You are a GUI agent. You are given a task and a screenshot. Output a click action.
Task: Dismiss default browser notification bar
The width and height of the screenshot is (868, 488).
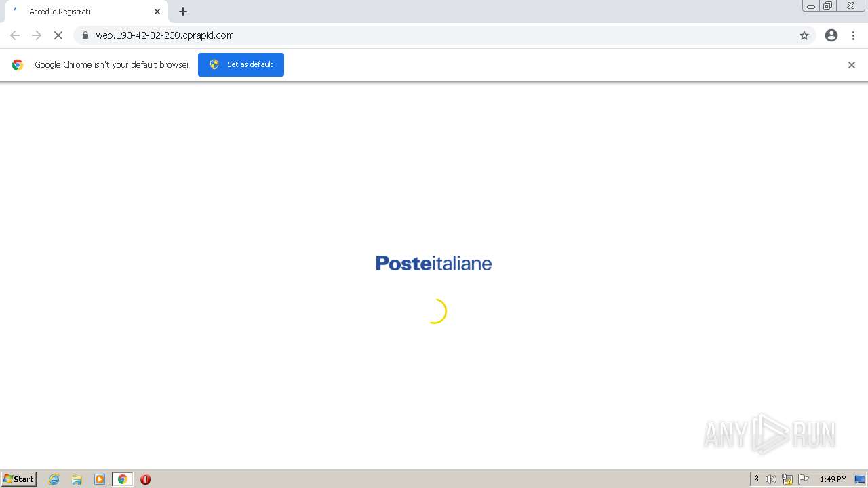coord(852,65)
